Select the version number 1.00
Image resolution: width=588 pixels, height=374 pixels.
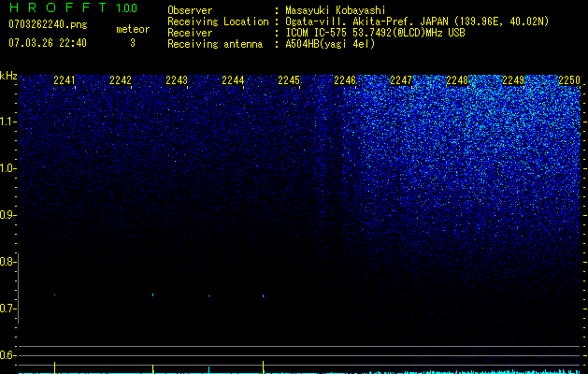point(126,8)
